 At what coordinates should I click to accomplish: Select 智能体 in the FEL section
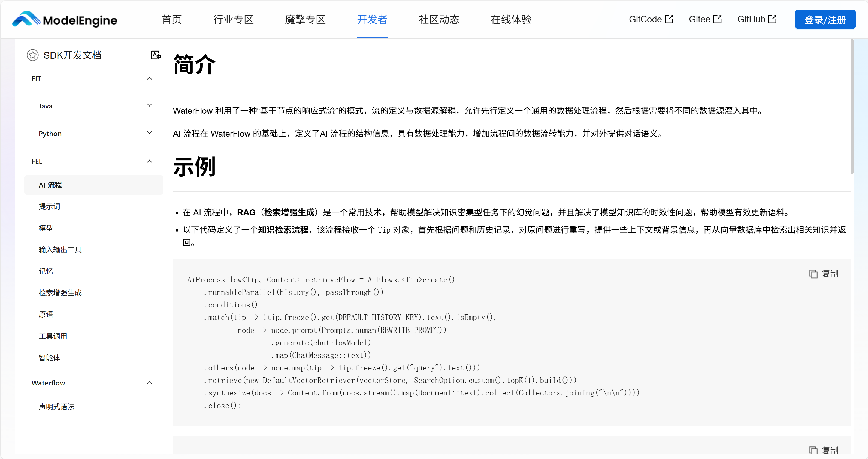tap(50, 358)
